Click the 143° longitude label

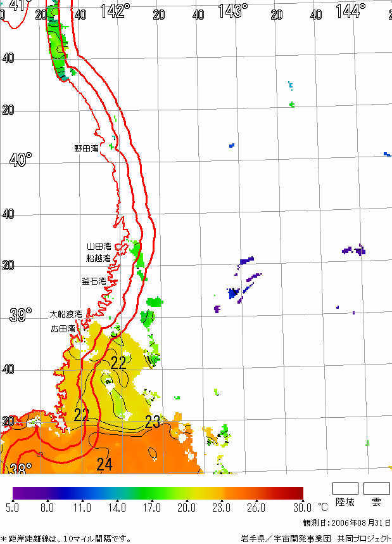(x=233, y=11)
